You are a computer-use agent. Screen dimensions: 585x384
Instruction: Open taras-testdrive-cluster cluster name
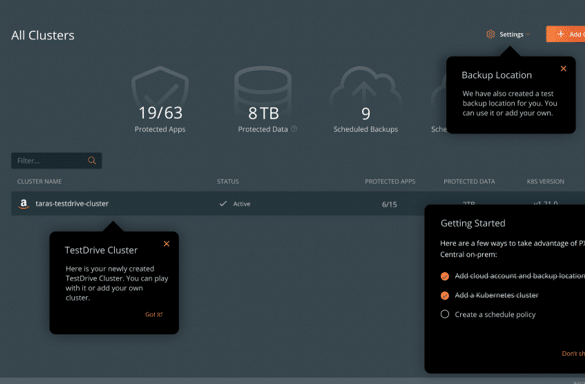click(72, 204)
